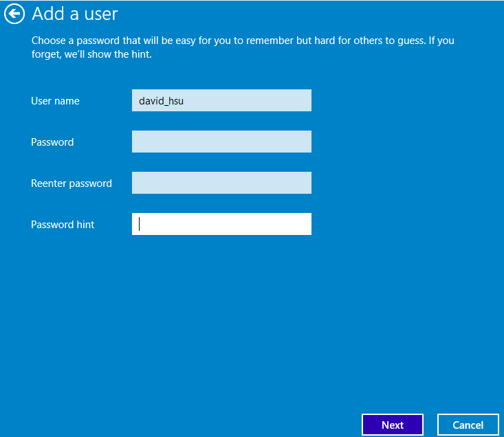The height and width of the screenshot is (437, 504).
Task: Click the "Password hint" label
Action: (63, 225)
